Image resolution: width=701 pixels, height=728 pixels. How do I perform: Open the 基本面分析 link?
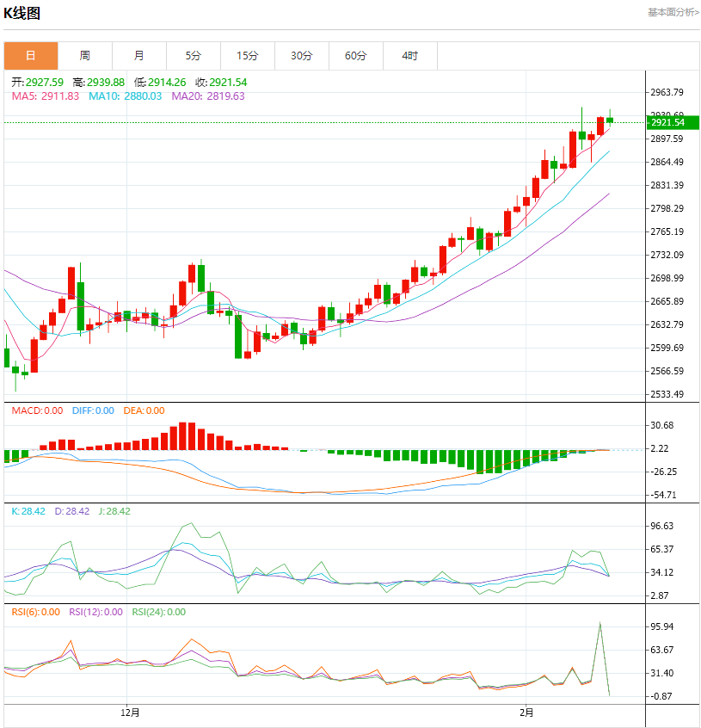click(673, 12)
